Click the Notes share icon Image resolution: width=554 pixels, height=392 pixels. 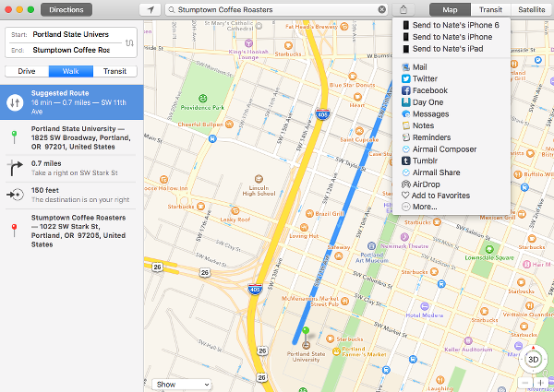406,125
